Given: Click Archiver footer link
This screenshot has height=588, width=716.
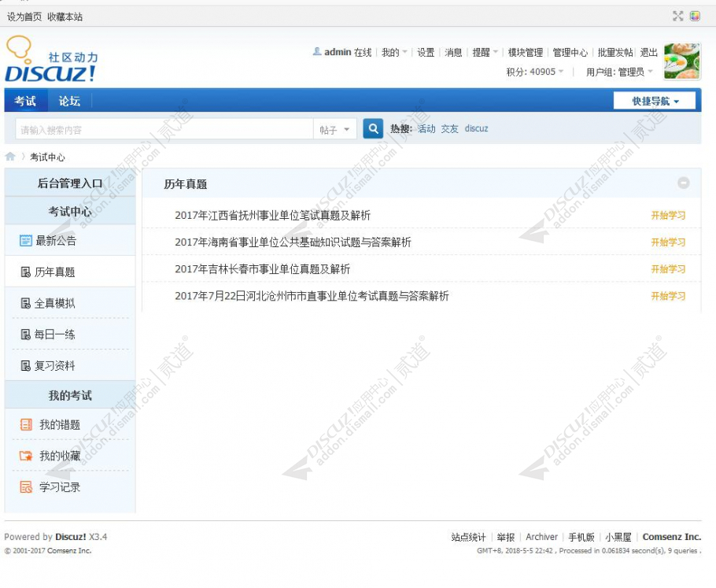Looking at the screenshot, I should tap(541, 537).
